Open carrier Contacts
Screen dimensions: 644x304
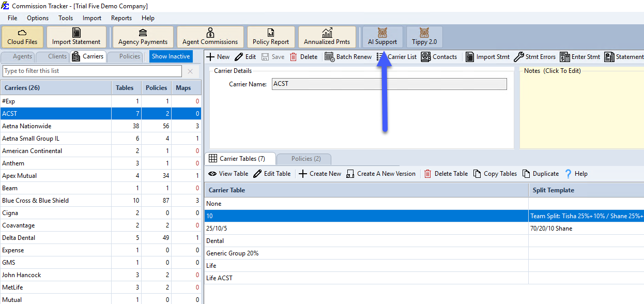pos(439,57)
